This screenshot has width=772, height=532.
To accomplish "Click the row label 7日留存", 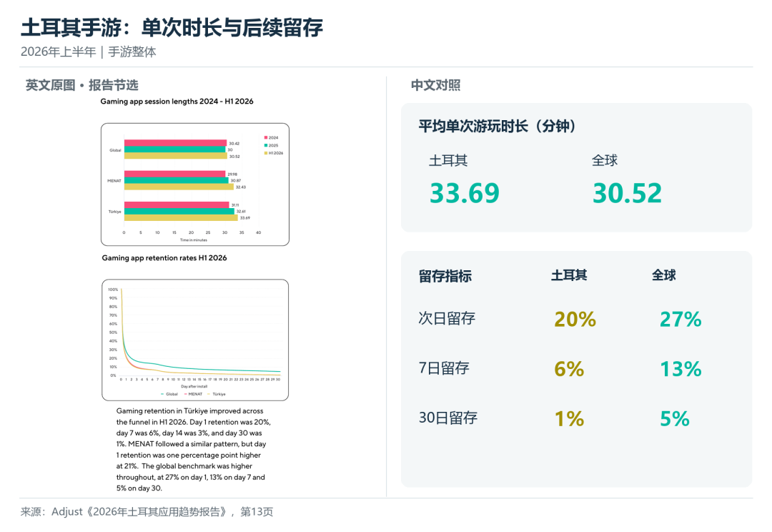I will 444,368.
